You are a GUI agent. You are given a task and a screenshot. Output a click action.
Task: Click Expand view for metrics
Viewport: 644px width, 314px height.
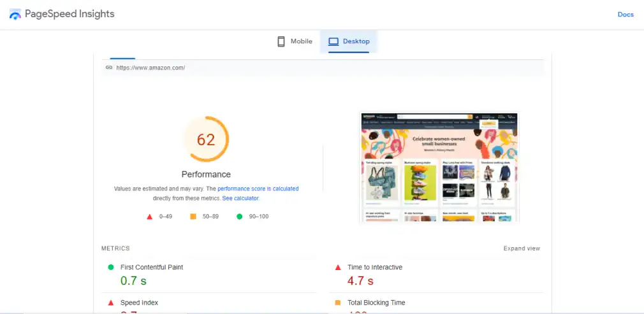click(522, 248)
